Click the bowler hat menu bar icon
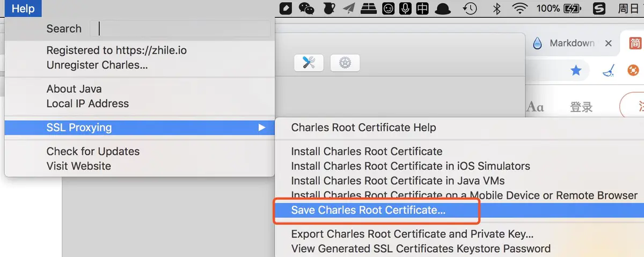The height and width of the screenshot is (257, 644). pos(443,9)
